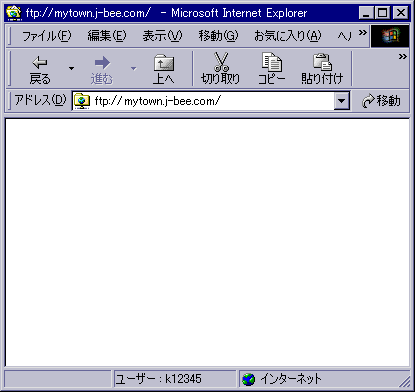This screenshot has width=416, height=392.
Task: Open the ファイル(F) menu
Action: coord(47,36)
